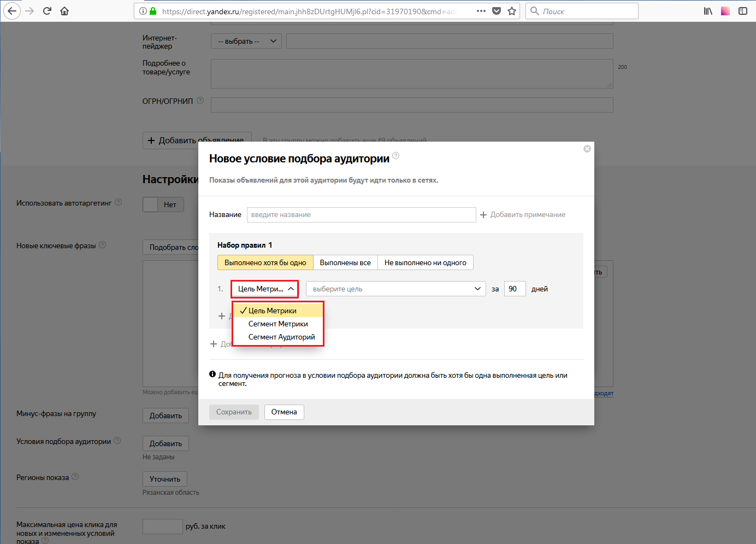756x544 pixels.
Task: Open help for Новые ключевые фразы
Action: pos(103,245)
